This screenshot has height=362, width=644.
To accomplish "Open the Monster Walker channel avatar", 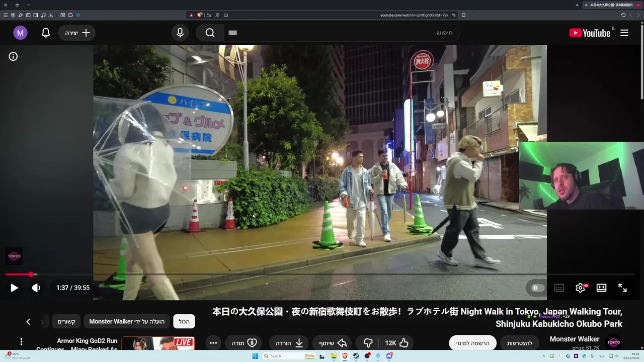I will click(x=613, y=342).
